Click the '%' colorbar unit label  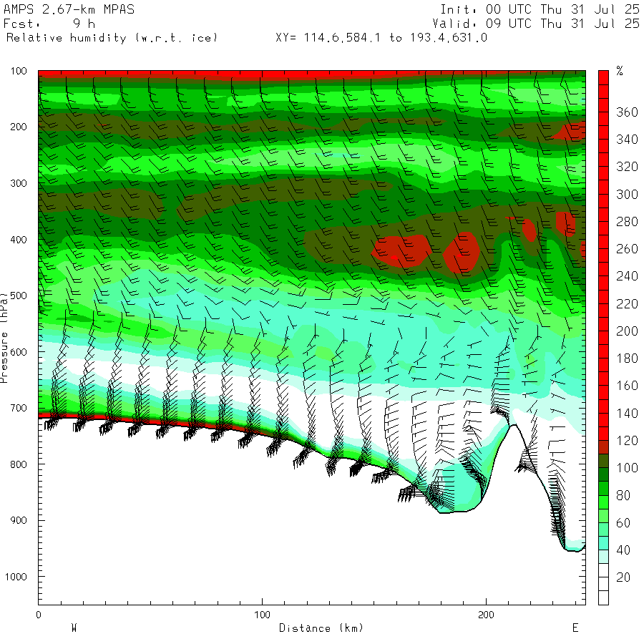pyautogui.click(x=620, y=71)
